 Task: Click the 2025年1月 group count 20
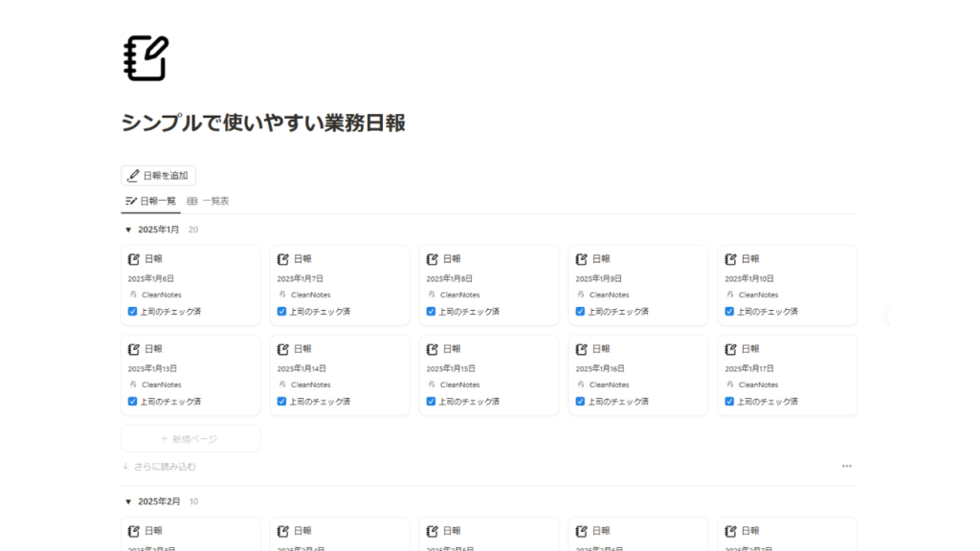(x=193, y=230)
